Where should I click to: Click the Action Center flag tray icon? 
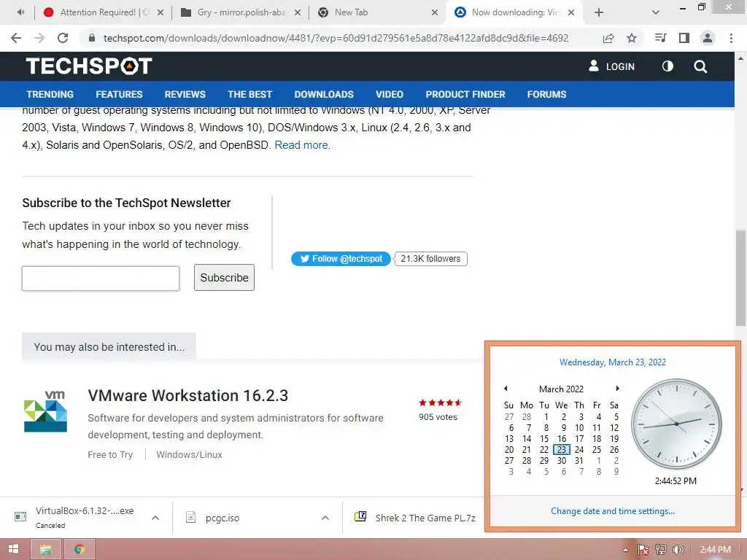click(643, 550)
